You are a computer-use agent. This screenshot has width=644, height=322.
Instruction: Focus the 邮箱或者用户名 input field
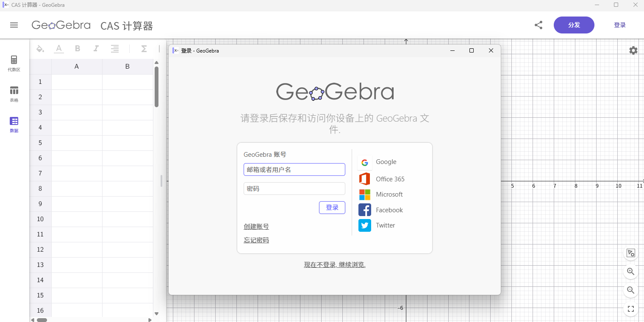[294, 169]
